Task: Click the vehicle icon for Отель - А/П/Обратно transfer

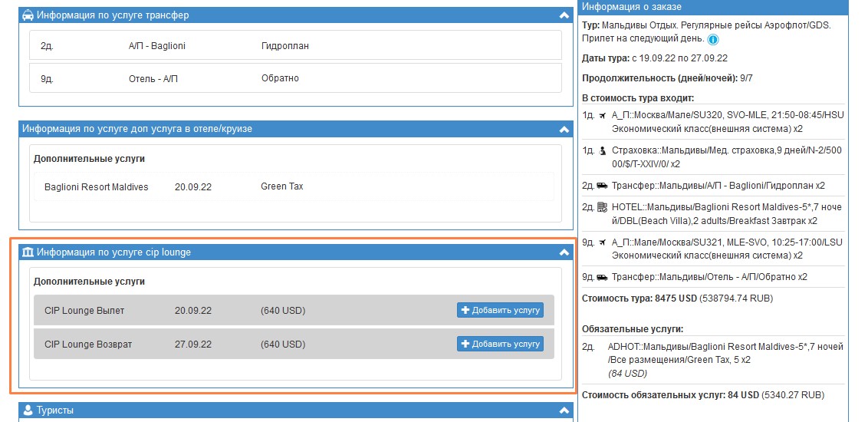Action: pos(602,277)
